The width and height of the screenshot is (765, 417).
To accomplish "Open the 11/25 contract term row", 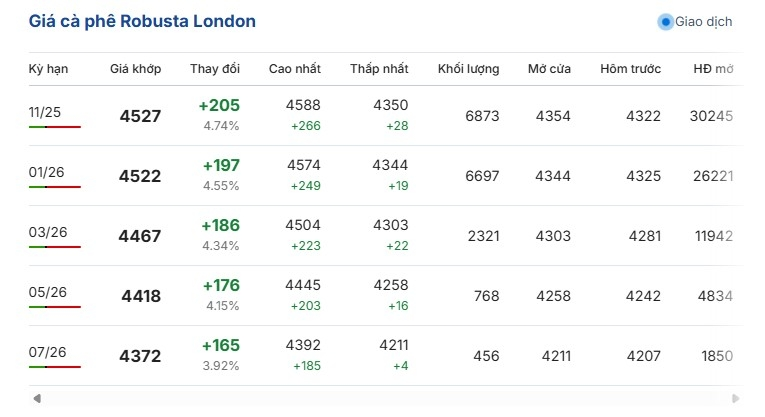I will 45,112.
